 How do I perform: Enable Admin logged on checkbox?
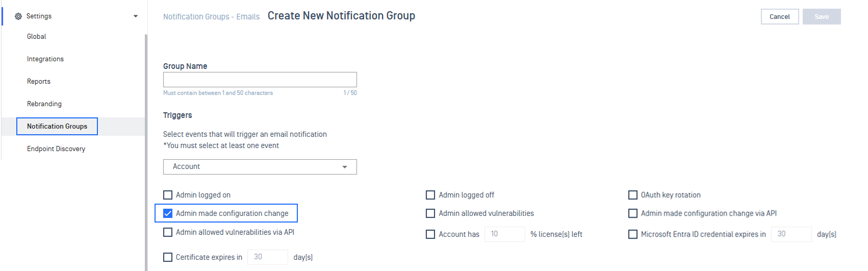tap(168, 195)
